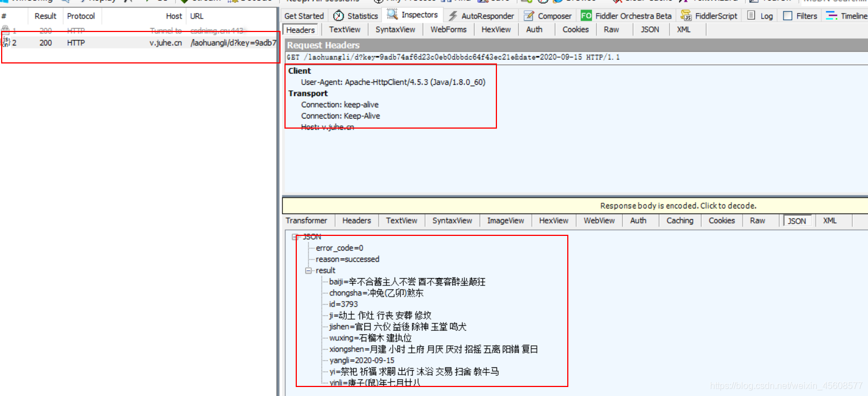Select the Client header group
Image resolution: width=868 pixels, height=396 pixels.
(x=300, y=71)
